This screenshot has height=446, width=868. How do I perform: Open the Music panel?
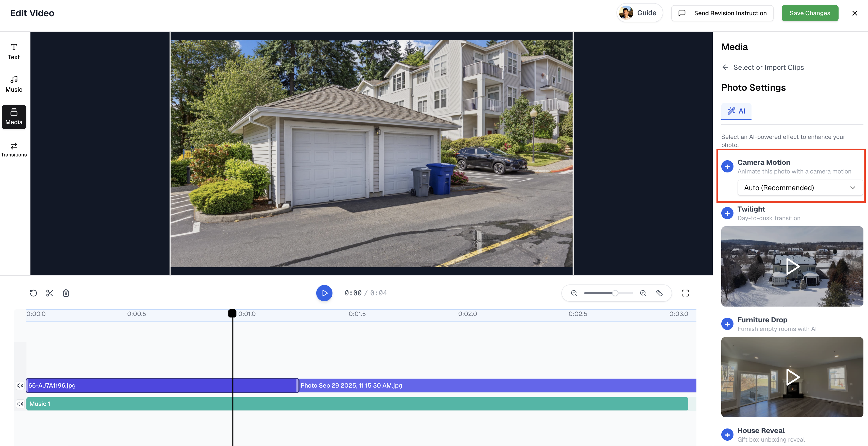tap(14, 84)
